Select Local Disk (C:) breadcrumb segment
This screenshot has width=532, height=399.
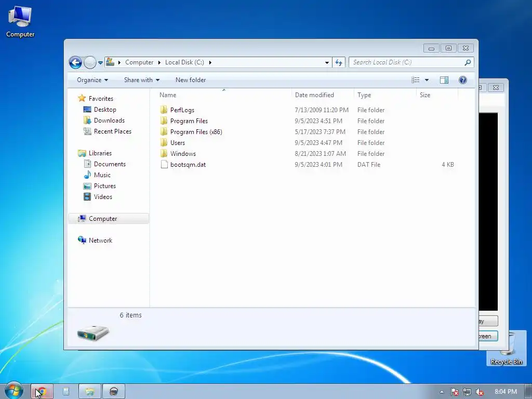pos(184,62)
